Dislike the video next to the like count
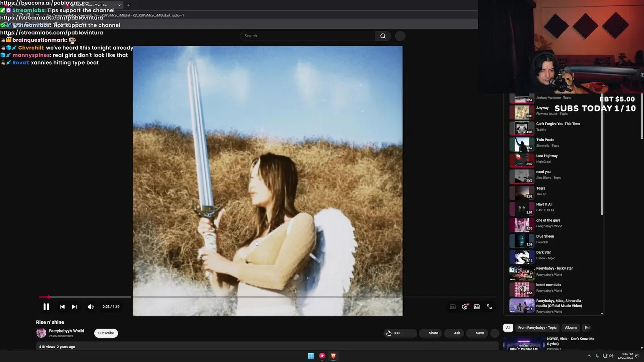The width and height of the screenshot is (644, 362). pyautogui.click(x=410, y=333)
